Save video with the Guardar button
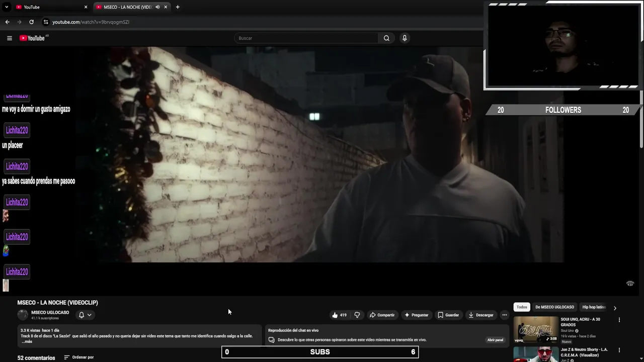644x362 pixels. coord(448,315)
